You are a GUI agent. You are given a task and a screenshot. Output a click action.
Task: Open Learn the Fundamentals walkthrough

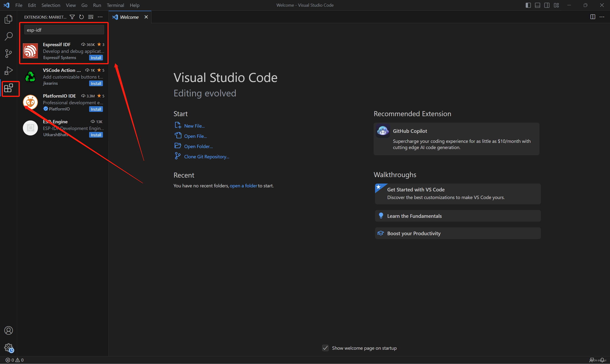(x=458, y=216)
